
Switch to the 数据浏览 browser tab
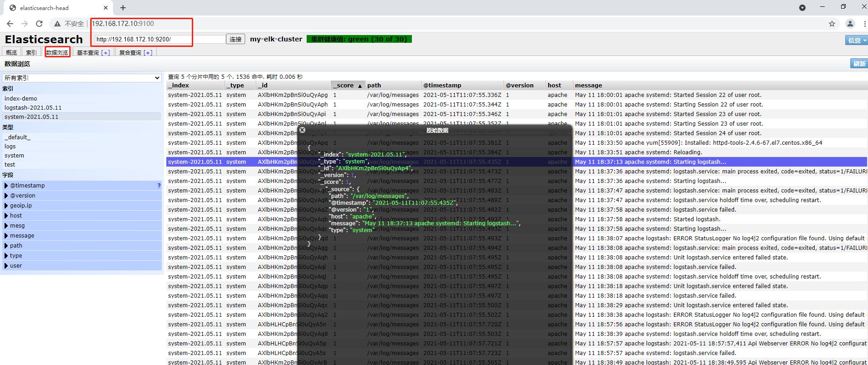[57, 52]
